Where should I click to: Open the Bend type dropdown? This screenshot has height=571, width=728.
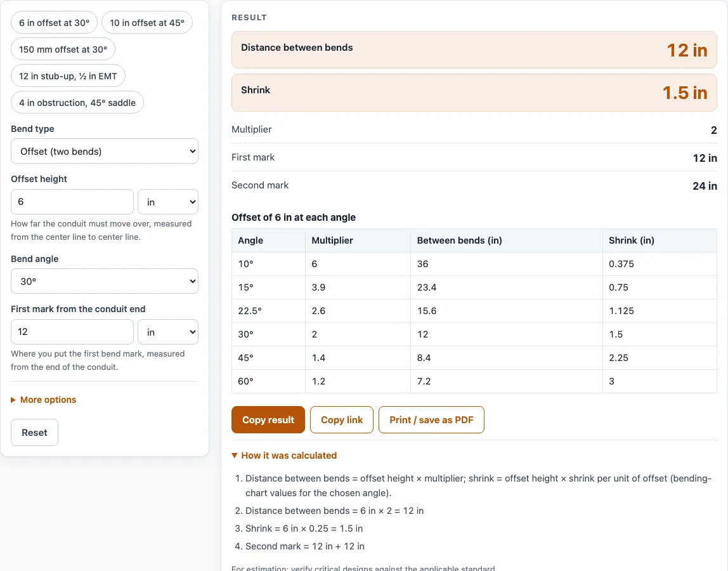(105, 152)
